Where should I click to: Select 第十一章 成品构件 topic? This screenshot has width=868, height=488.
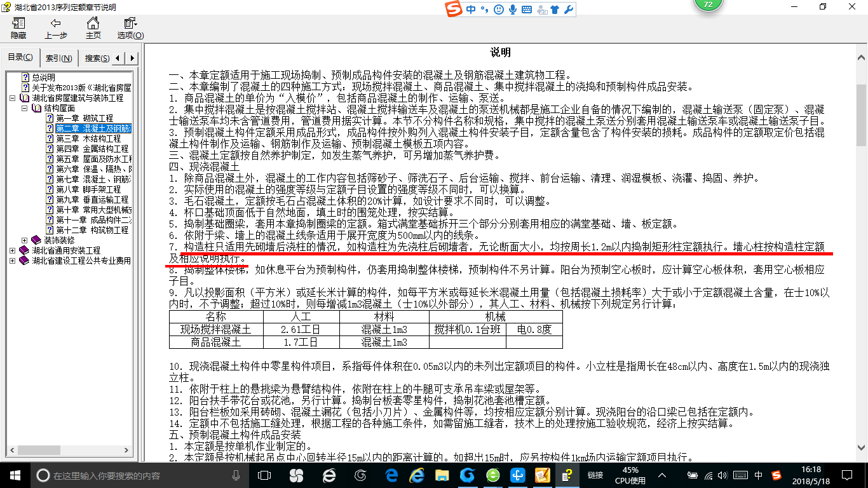[x=93, y=220]
